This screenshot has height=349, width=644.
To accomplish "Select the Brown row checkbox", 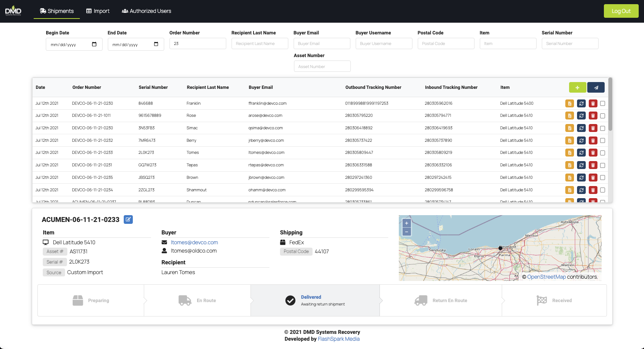I will 602,177.
